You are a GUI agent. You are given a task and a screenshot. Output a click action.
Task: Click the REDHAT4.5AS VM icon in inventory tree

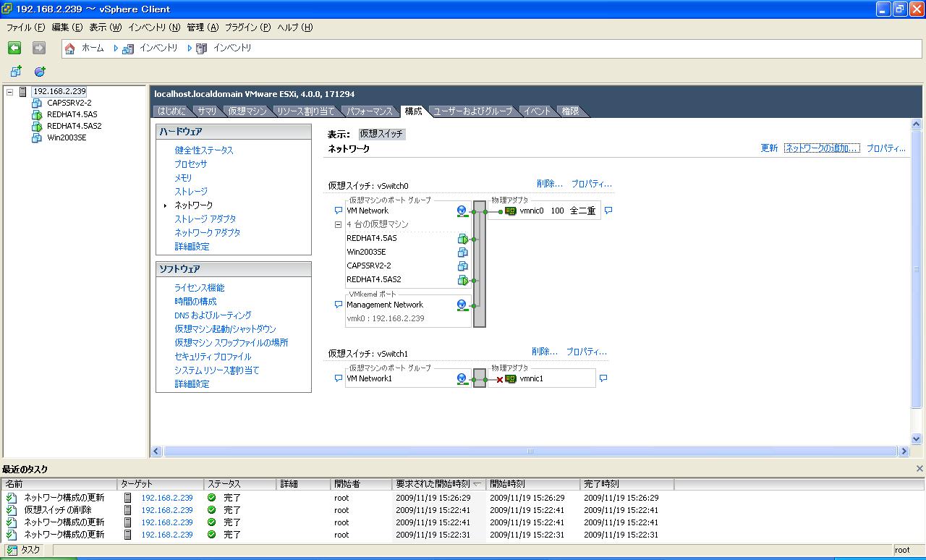tap(37, 114)
